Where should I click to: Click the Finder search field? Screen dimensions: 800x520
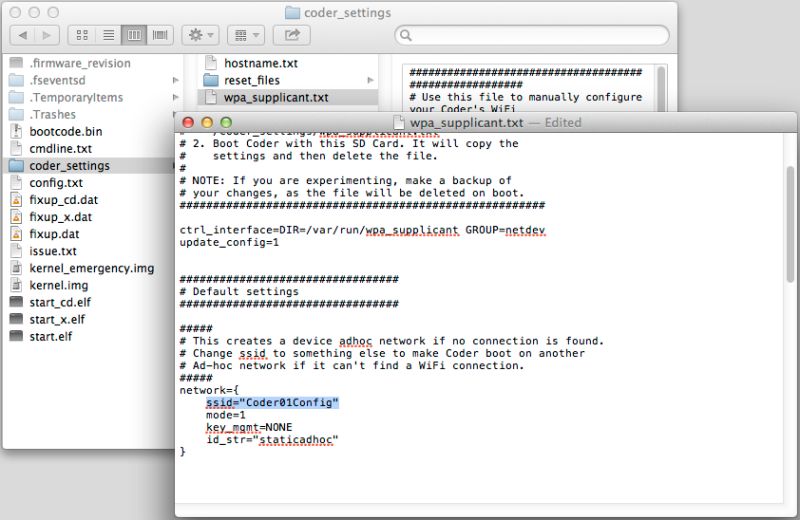pos(532,35)
